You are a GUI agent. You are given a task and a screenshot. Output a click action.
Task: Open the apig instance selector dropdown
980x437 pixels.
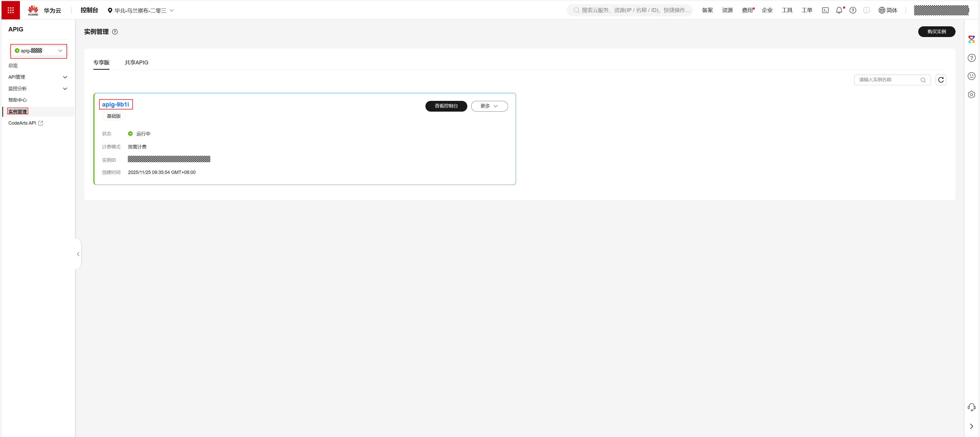39,51
